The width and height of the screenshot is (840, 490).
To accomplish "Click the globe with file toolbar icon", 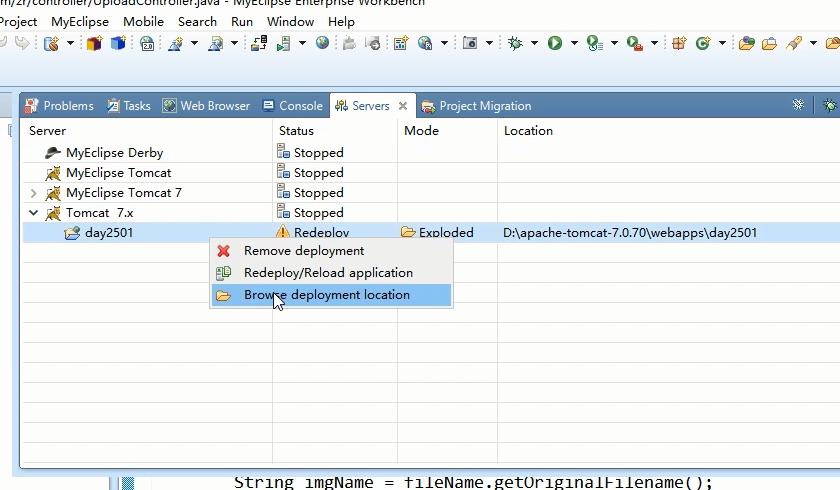I will click(425, 43).
